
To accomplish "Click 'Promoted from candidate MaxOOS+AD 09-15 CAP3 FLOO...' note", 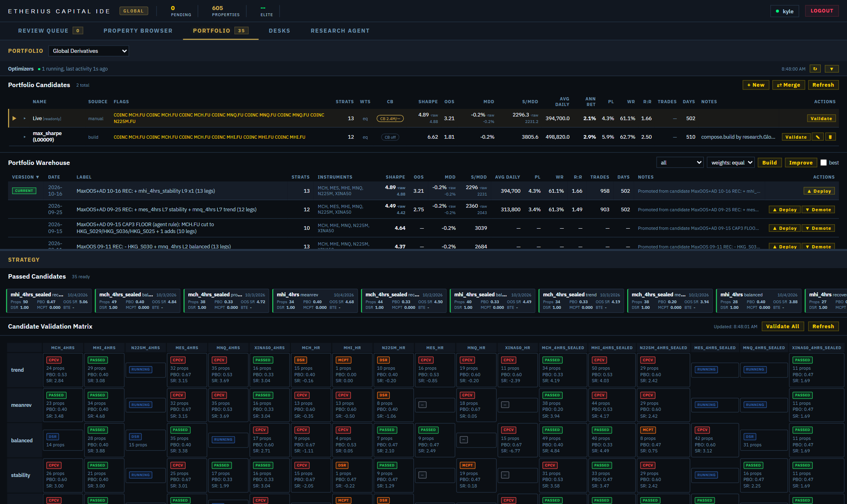I will coord(698,228).
